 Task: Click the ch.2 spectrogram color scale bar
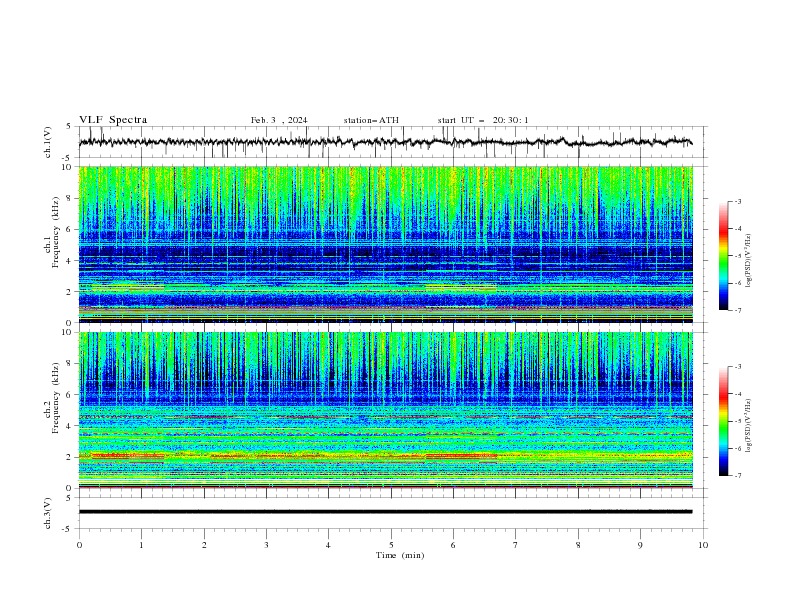(x=724, y=421)
